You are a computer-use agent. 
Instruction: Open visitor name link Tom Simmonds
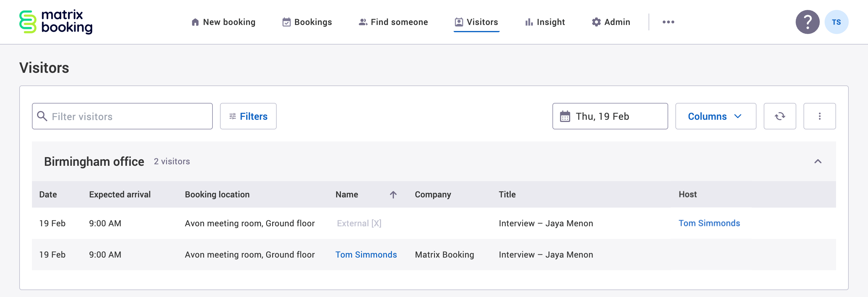[x=366, y=255]
